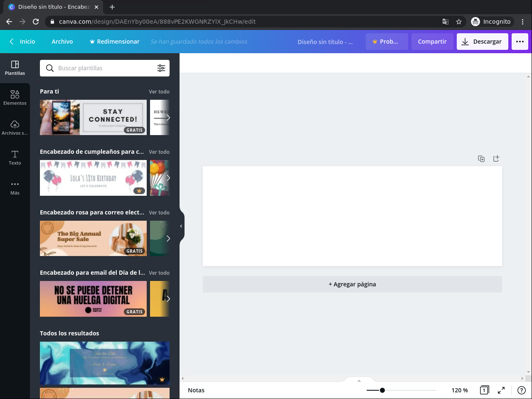Open the Elementos side panel tab
Screen dimensions: 532x399
(x=15, y=98)
